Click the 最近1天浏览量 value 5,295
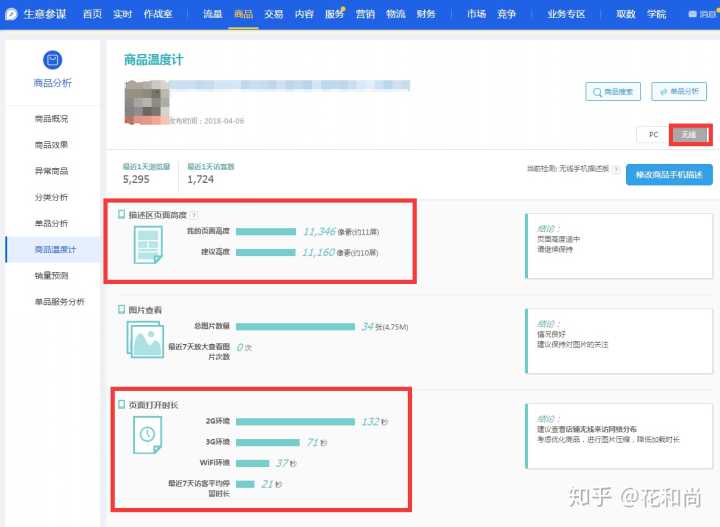Screen dimensions: 720x527 136,179
